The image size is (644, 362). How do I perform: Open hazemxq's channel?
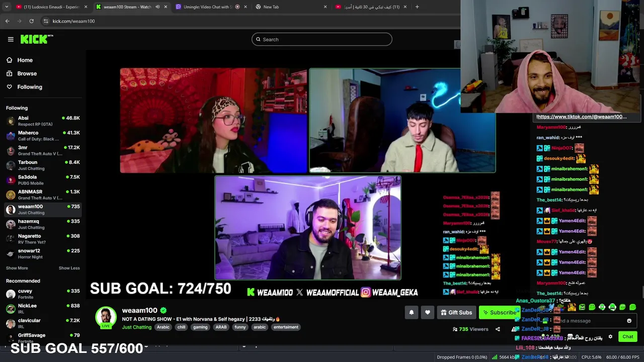tap(43, 224)
